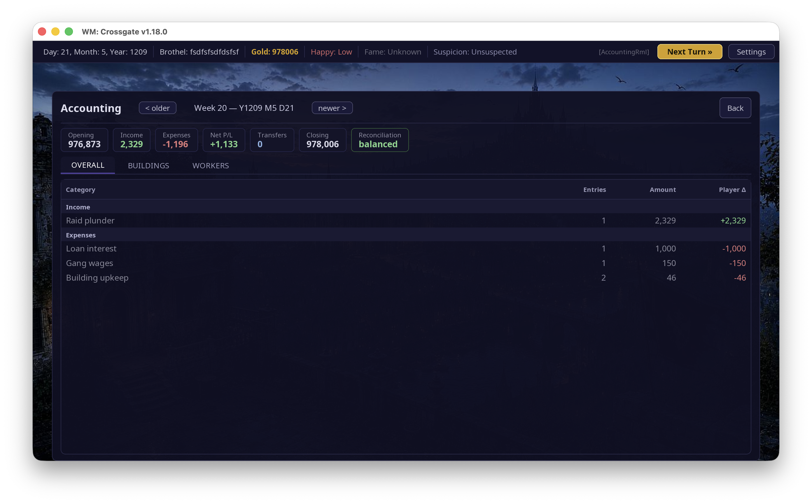Screen dimensions: 812x504
Task: Go to the older accounting week
Action: [157, 108]
